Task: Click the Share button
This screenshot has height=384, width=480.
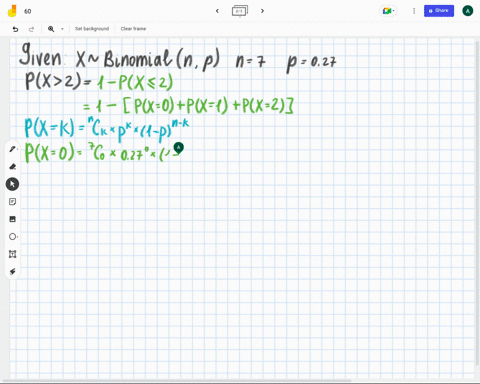Action: click(x=439, y=11)
